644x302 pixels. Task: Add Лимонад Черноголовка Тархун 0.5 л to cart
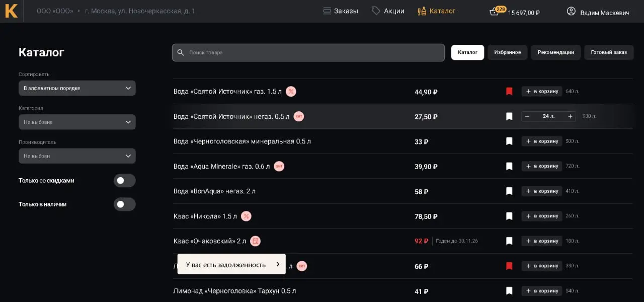[541, 291]
